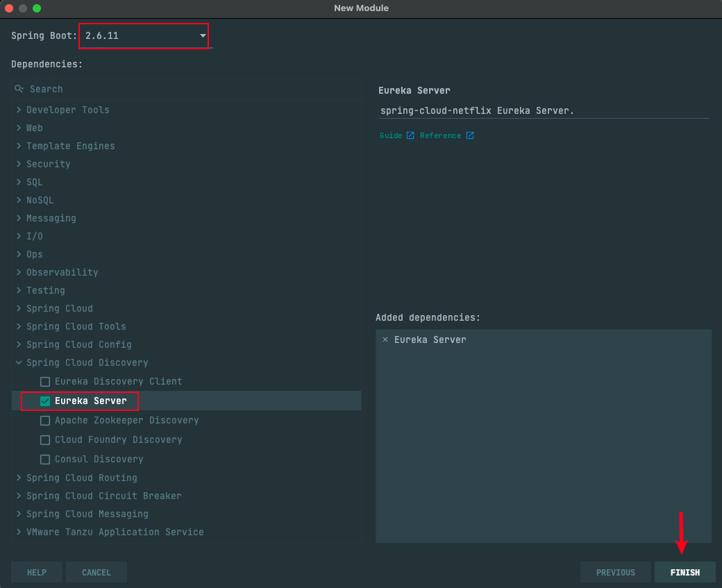Click the spring-cloud-netflix Eureka Server description text

(x=477, y=110)
